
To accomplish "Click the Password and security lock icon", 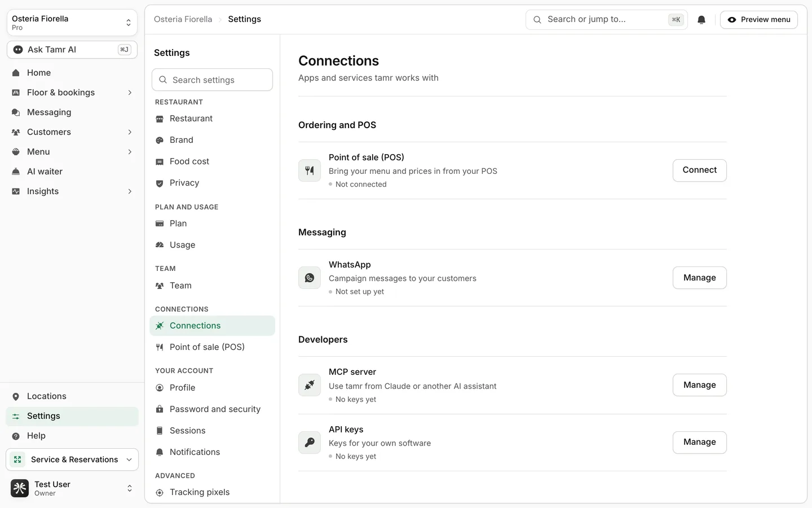I will pos(160,409).
